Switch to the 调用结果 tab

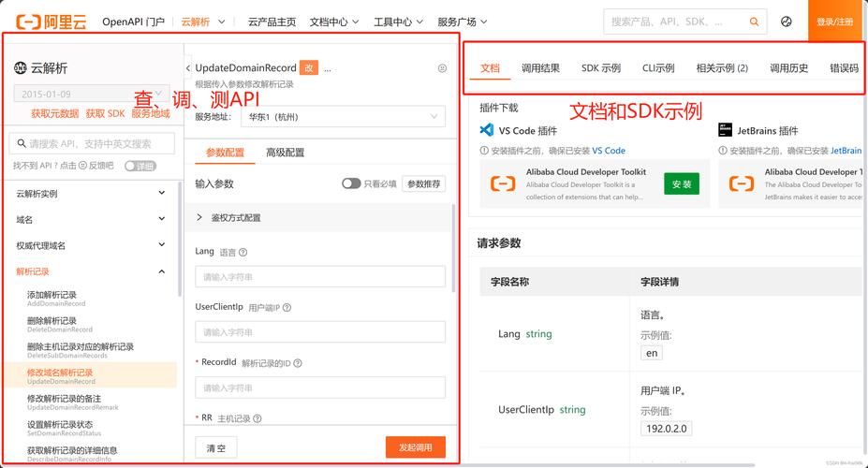pos(540,68)
